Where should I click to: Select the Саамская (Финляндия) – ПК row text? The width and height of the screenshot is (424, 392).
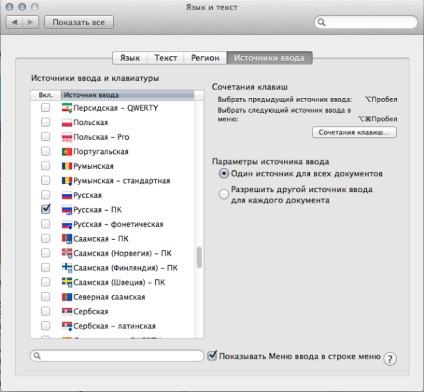point(125,268)
